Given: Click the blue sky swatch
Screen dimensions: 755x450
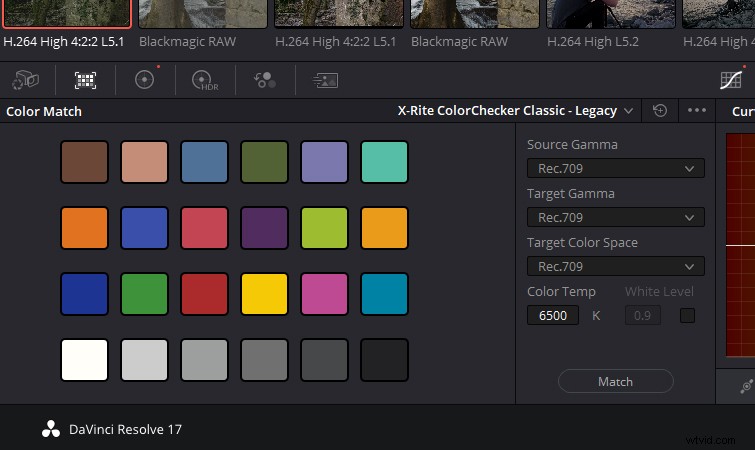Looking at the screenshot, I should click(x=204, y=162).
